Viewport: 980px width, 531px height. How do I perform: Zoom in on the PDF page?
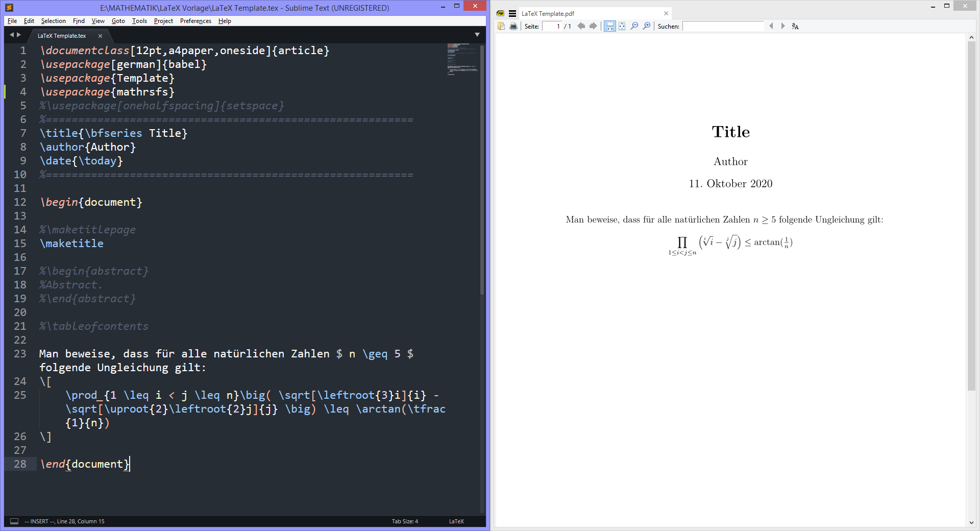pyautogui.click(x=647, y=26)
